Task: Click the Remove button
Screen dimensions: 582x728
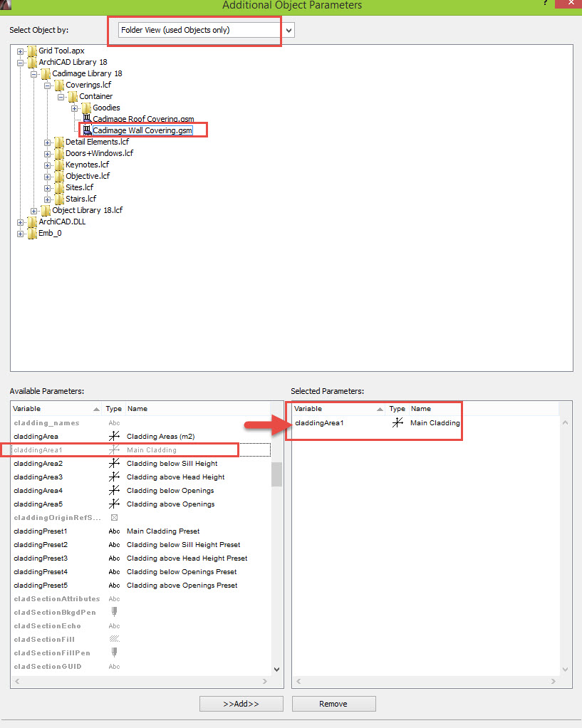Action: 333,704
